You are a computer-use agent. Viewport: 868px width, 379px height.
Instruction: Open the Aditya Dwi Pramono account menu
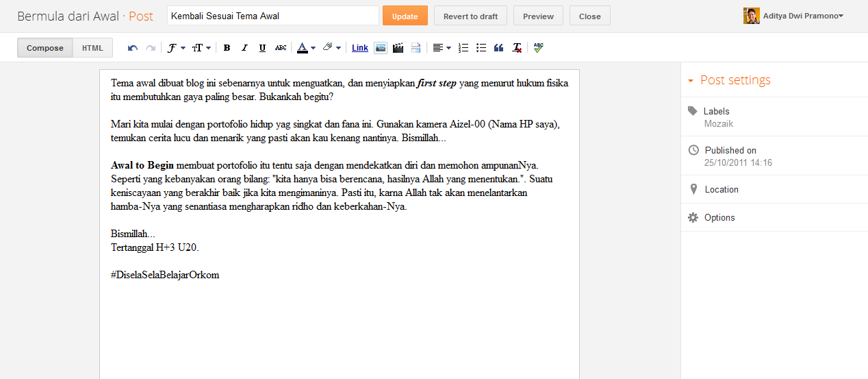(802, 16)
